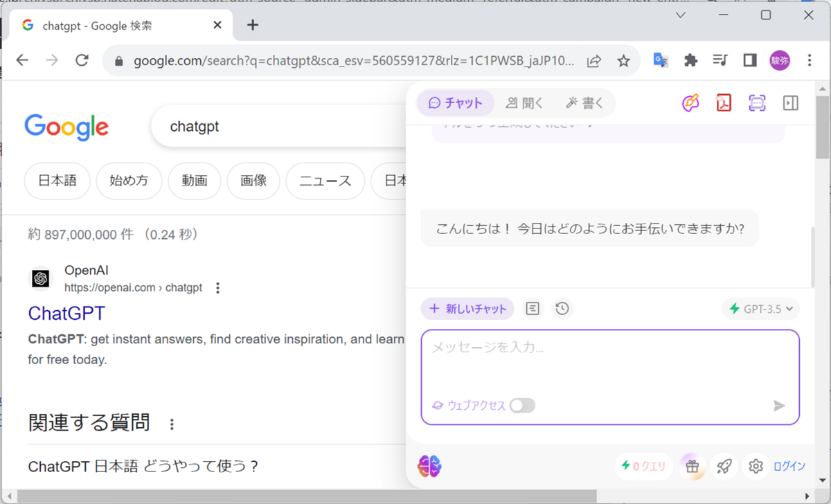Toggle the browser side panel
This screenshot has width=831, height=504.
(x=750, y=61)
